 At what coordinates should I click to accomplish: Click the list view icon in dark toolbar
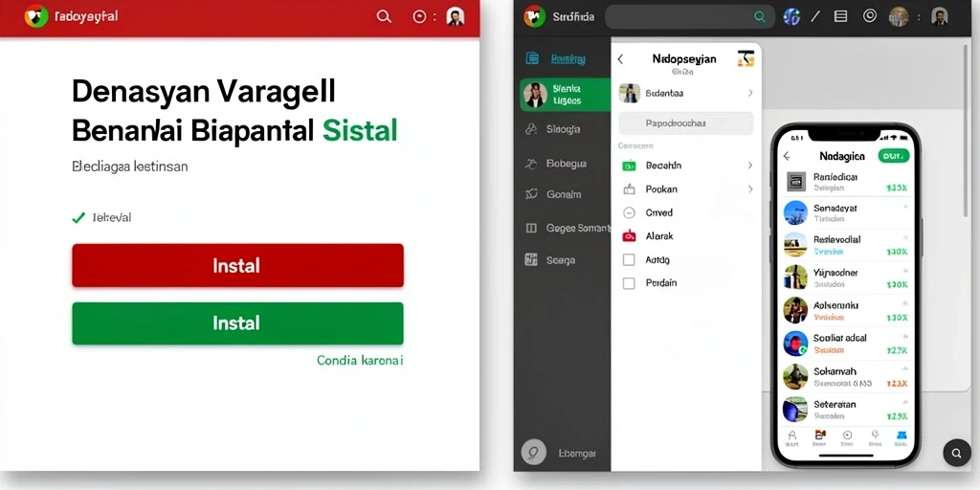point(840,17)
